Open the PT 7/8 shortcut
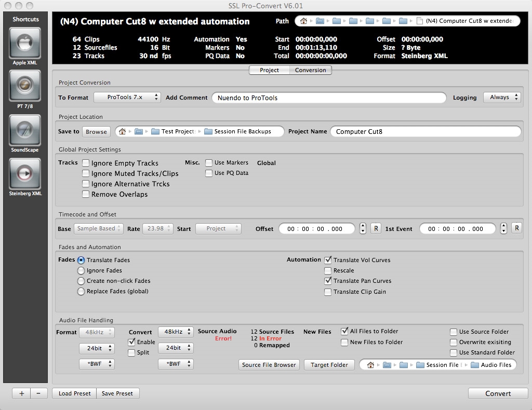This screenshot has width=532, height=410. (x=25, y=86)
